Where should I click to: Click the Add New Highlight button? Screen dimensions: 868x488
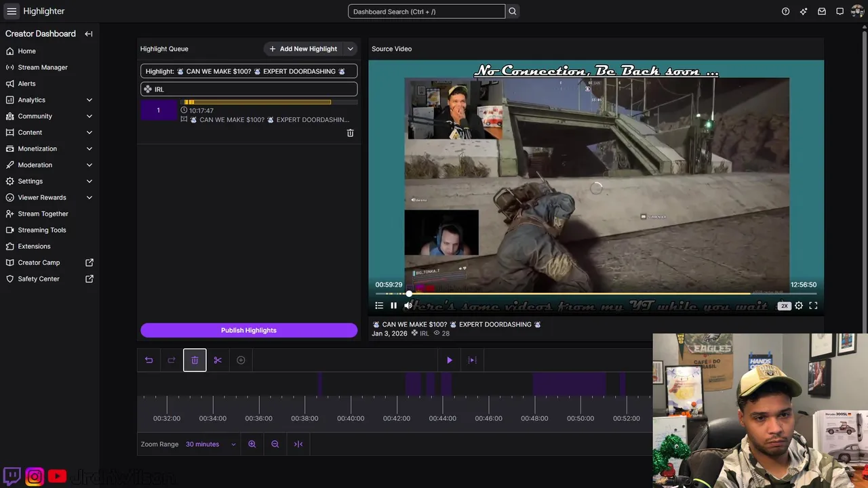[x=302, y=49]
